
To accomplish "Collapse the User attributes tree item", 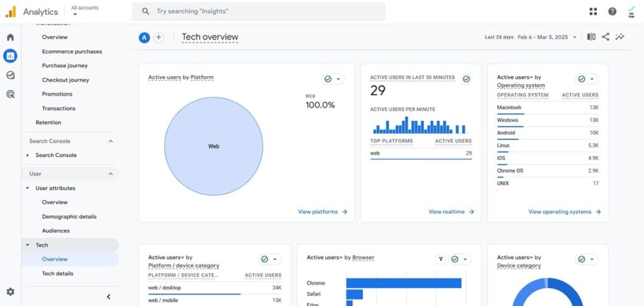I will (28, 189).
